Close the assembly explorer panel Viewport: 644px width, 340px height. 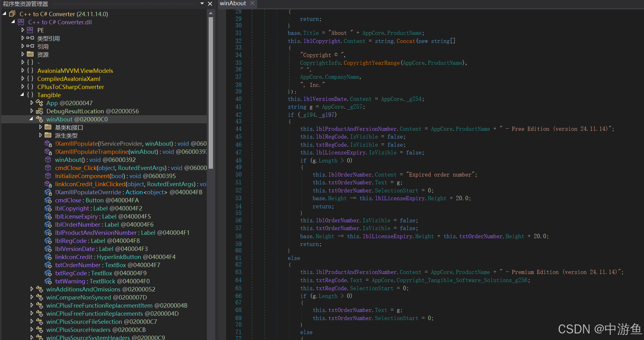pyautogui.click(x=210, y=4)
